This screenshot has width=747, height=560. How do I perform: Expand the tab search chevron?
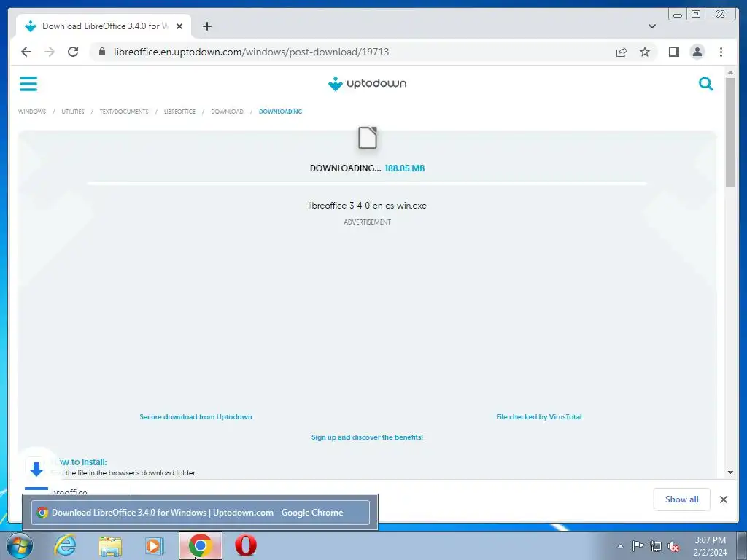coord(651,26)
